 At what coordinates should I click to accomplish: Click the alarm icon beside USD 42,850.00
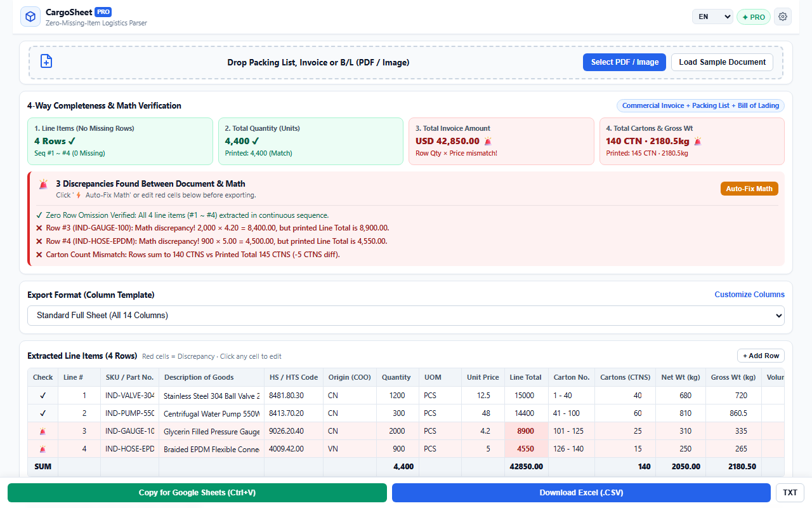(488, 141)
